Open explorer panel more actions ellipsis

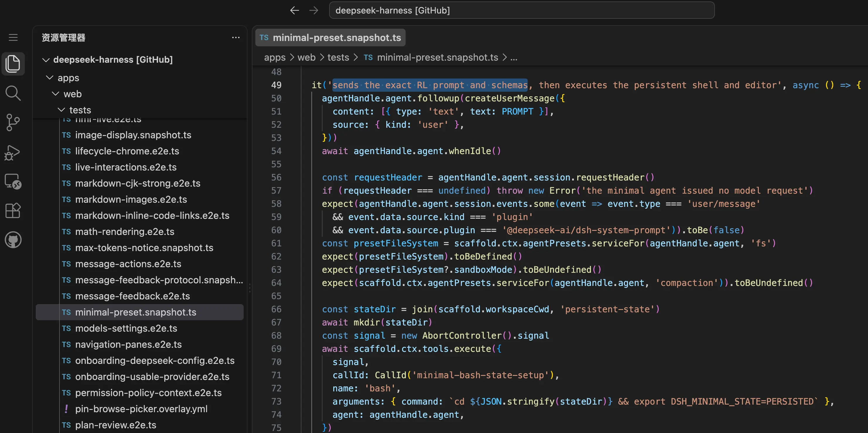tap(236, 37)
